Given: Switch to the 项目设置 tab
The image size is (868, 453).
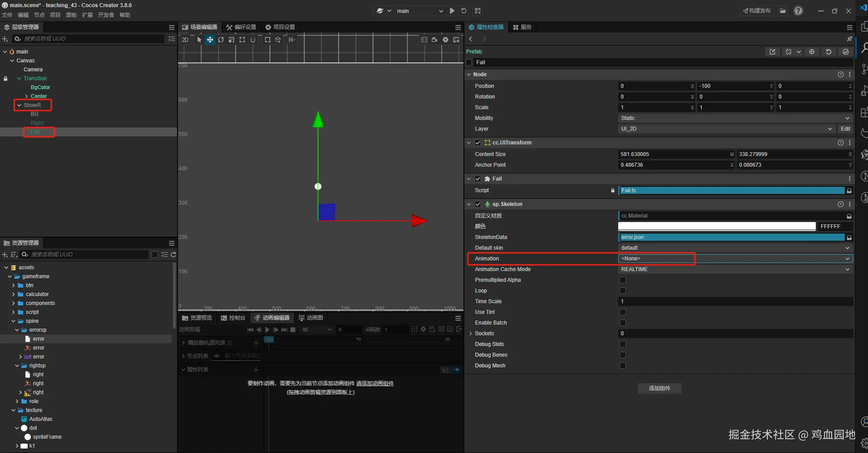Looking at the screenshot, I should point(280,27).
